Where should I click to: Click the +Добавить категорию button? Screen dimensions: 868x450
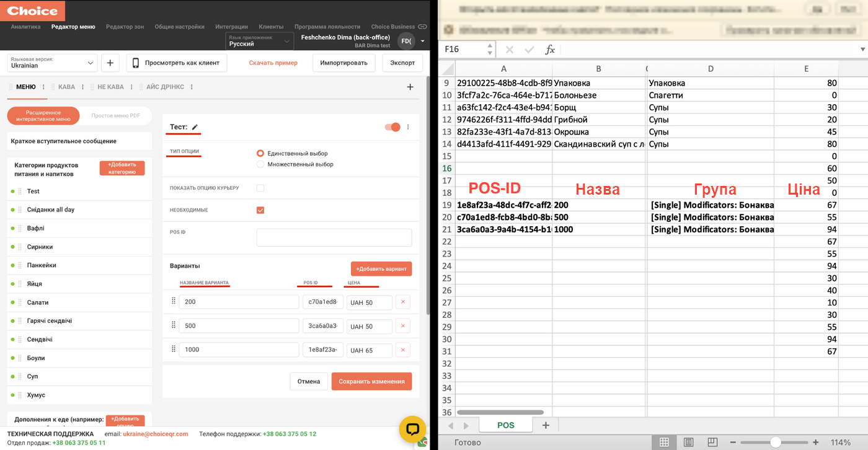[122, 168]
